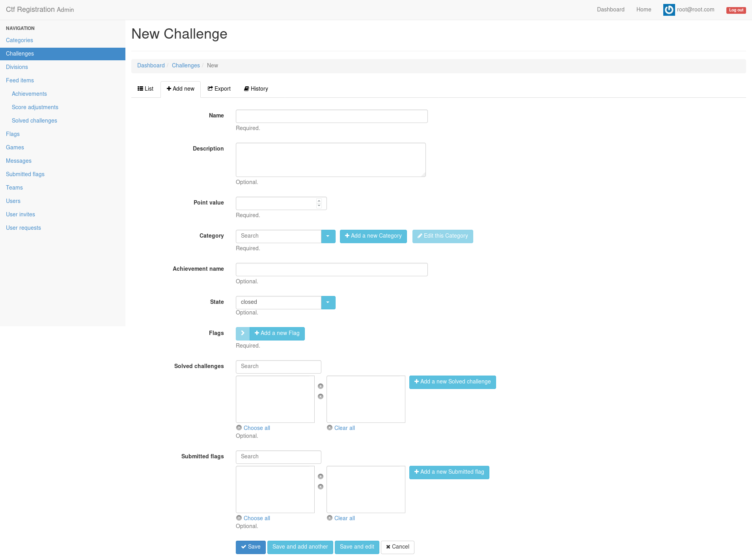Click Add a new Flag button
Viewport: 752px width, 560px height.
point(277,333)
